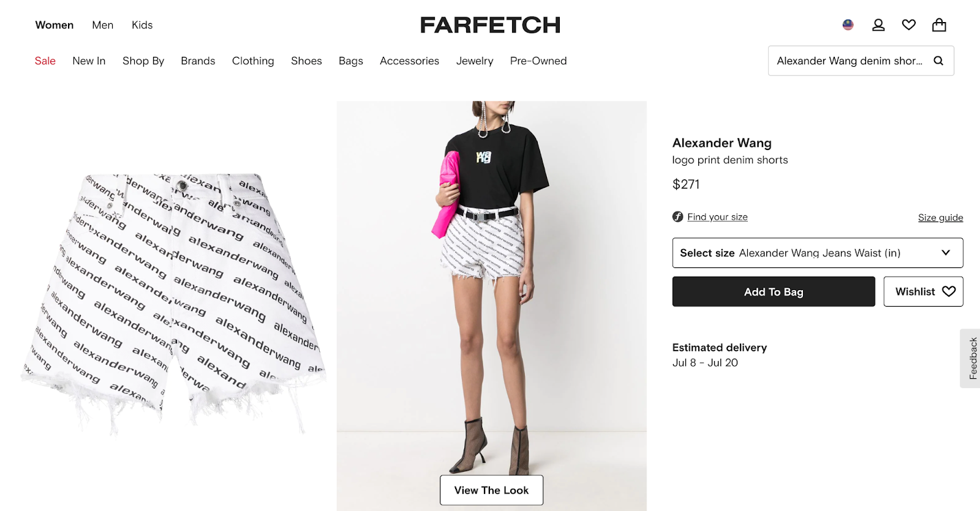The width and height of the screenshot is (980, 511).
Task: Open the wishlist heart icon in header
Action: tap(909, 25)
